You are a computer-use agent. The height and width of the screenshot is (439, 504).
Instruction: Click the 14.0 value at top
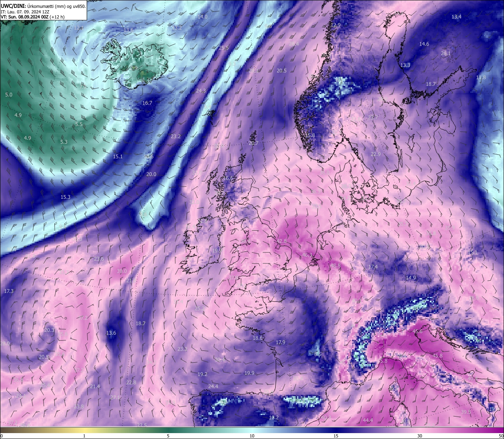tap(202, 17)
